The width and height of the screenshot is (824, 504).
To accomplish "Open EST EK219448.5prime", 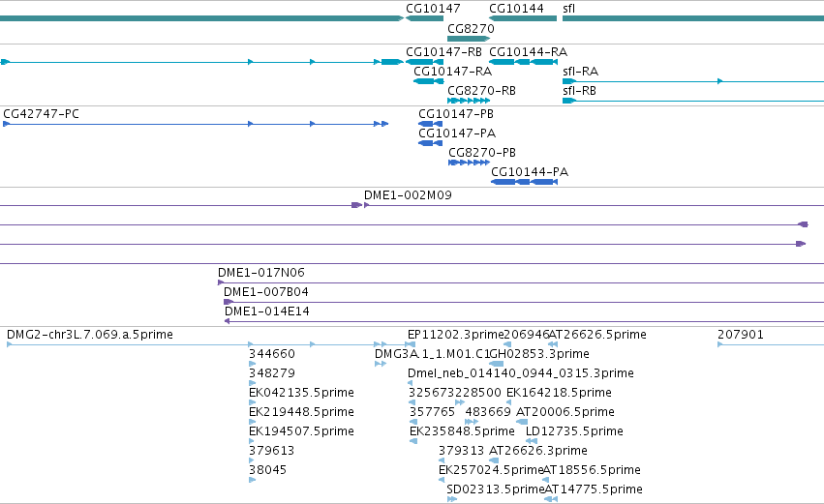I will (301, 412).
